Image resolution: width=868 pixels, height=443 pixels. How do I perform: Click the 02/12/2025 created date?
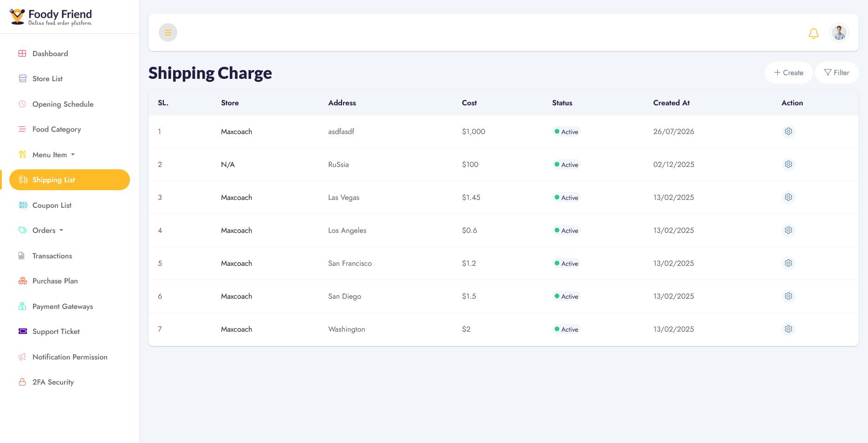point(674,165)
